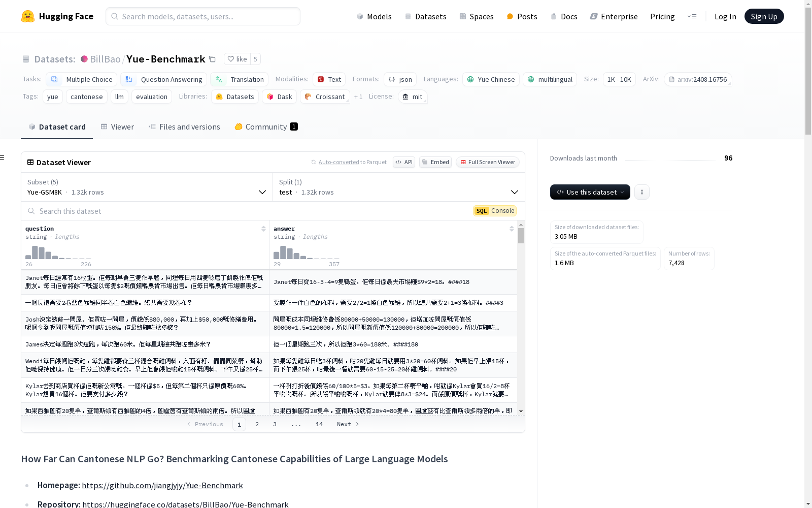
Task: Switch to the Files and versions tab
Action: (184, 127)
